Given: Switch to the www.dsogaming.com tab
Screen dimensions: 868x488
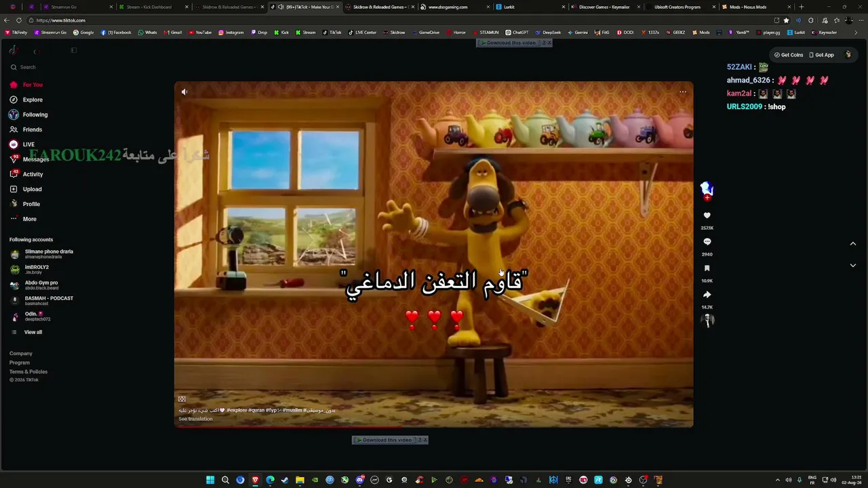Looking at the screenshot, I should pyautogui.click(x=455, y=7).
